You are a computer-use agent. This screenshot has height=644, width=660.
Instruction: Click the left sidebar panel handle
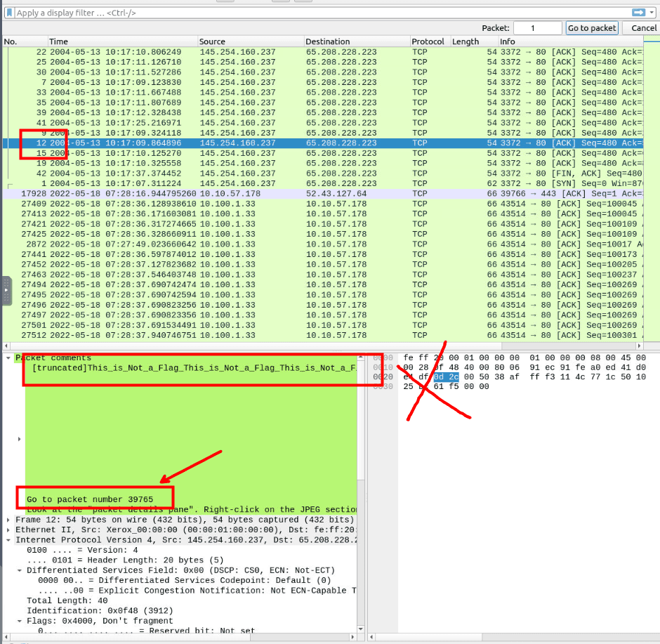coord(7,290)
